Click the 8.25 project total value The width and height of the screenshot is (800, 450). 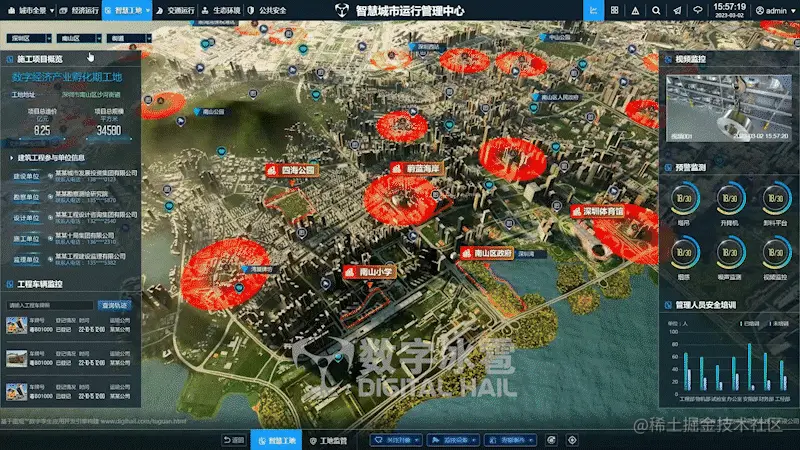click(42, 131)
